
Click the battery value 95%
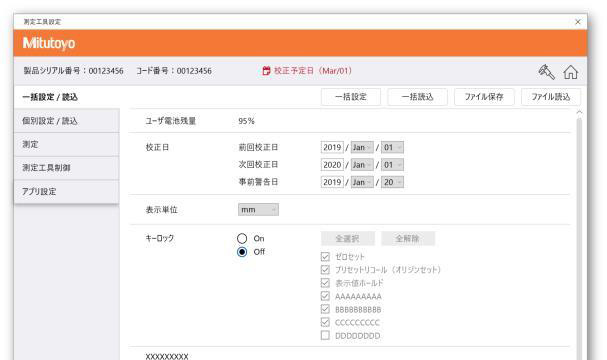click(x=246, y=121)
